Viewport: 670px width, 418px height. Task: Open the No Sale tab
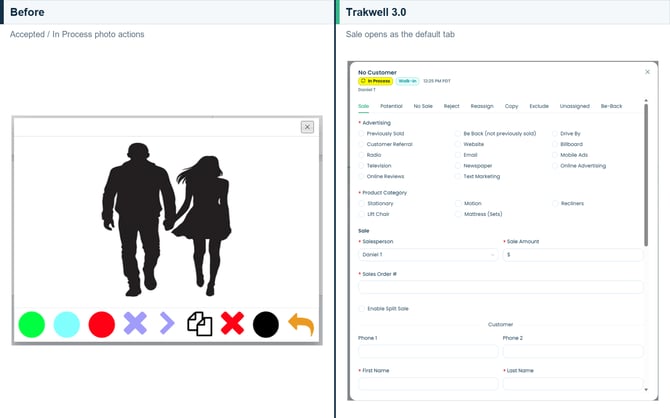click(423, 106)
